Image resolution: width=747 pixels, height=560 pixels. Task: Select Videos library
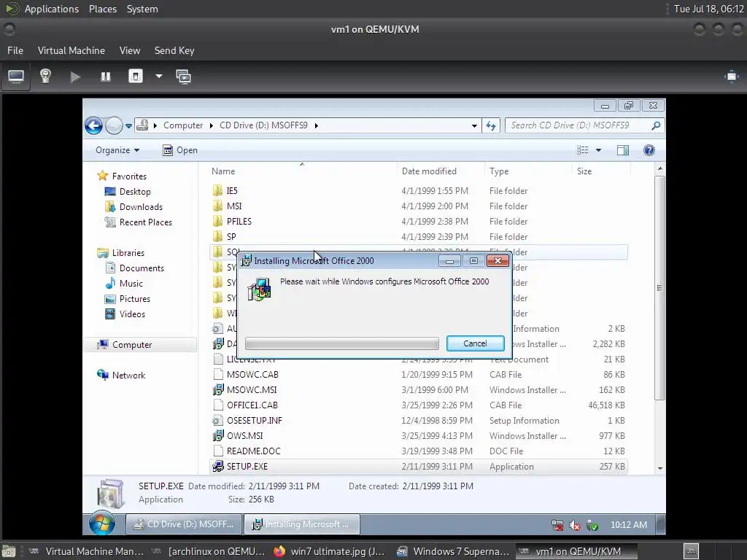tap(132, 314)
